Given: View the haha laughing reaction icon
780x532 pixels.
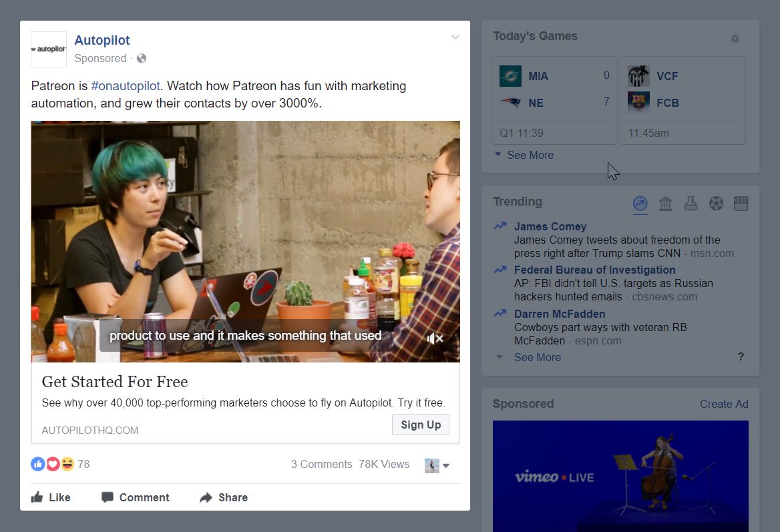Looking at the screenshot, I should (67, 464).
